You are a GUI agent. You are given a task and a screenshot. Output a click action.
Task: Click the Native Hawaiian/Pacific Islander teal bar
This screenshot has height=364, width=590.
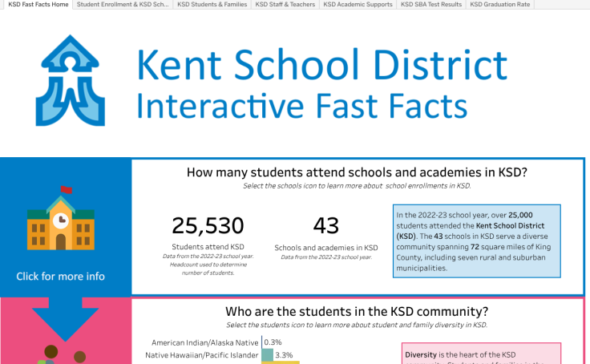[x=267, y=355]
